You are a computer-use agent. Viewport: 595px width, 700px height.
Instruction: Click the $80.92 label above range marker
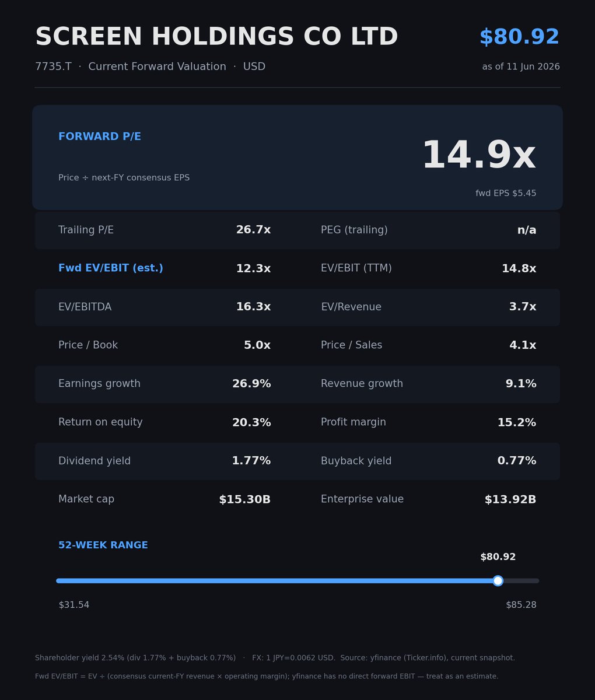498,557
